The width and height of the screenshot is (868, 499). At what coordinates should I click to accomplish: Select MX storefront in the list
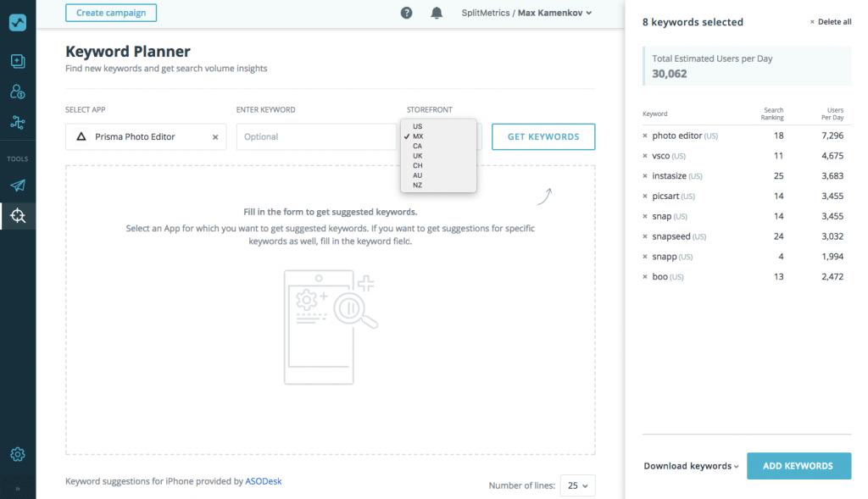(420, 136)
